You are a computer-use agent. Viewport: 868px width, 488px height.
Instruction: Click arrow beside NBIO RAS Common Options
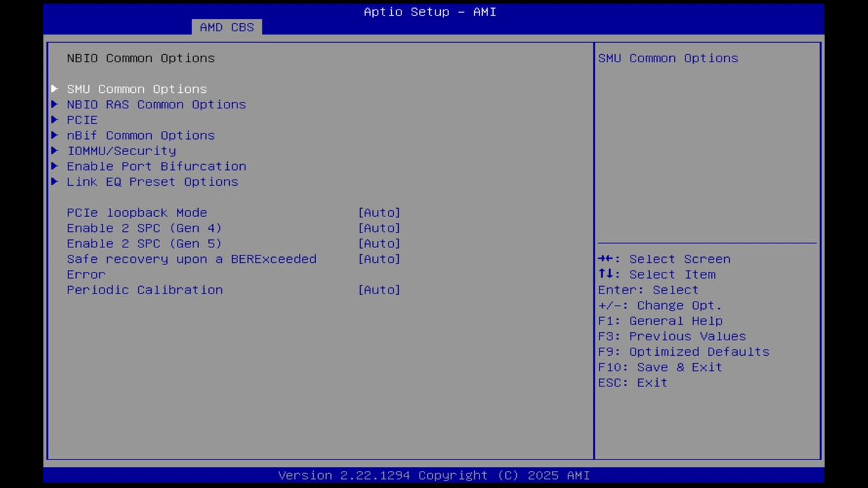coord(54,104)
